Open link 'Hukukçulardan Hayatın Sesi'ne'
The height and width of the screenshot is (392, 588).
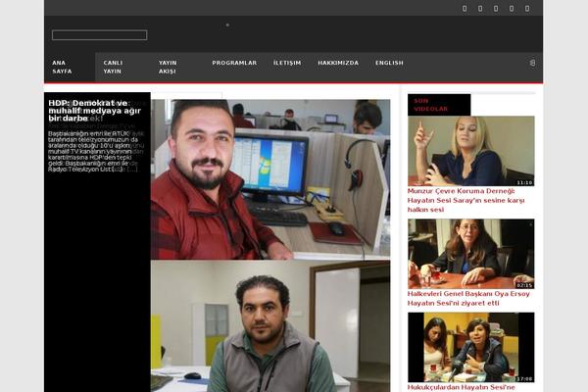pyautogui.click(x=462, y=387)
